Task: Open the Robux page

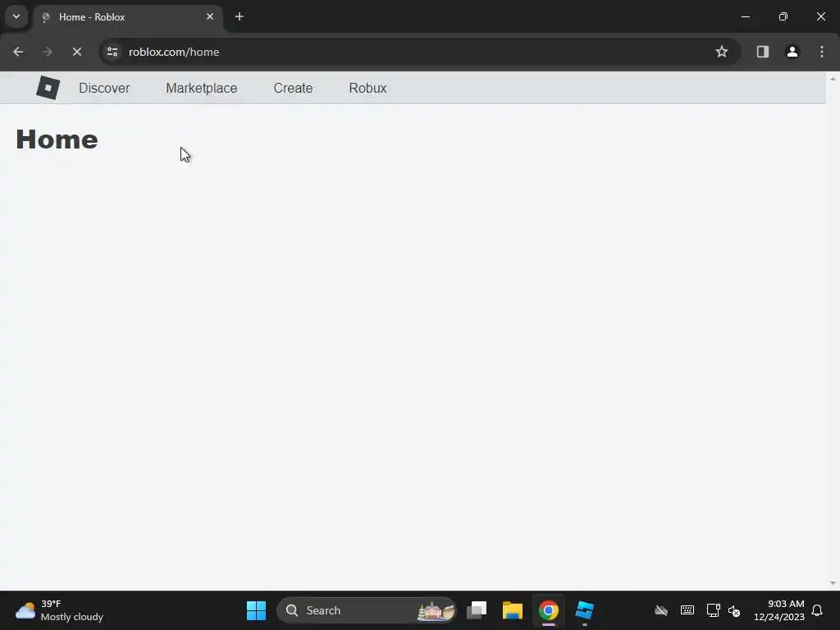Action: [368, 89]
